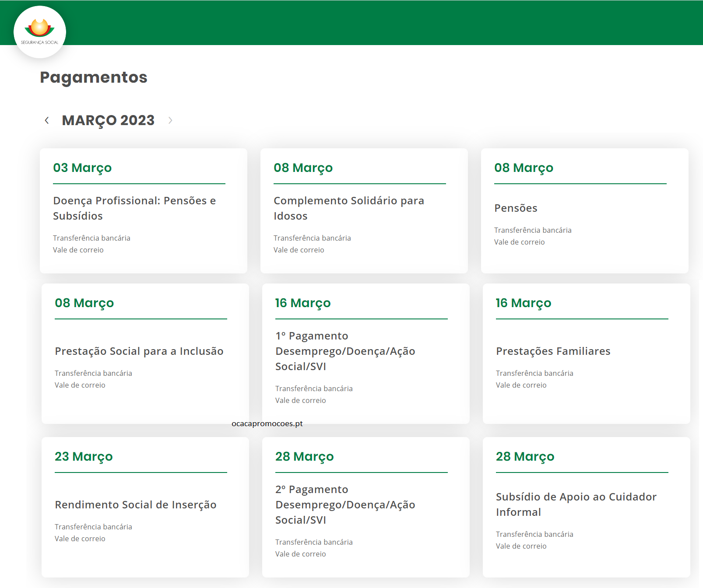Click Transferência bancária under 2º Pagamento
The width and height of the screenshot is (703, 588).
pos(314,542)
